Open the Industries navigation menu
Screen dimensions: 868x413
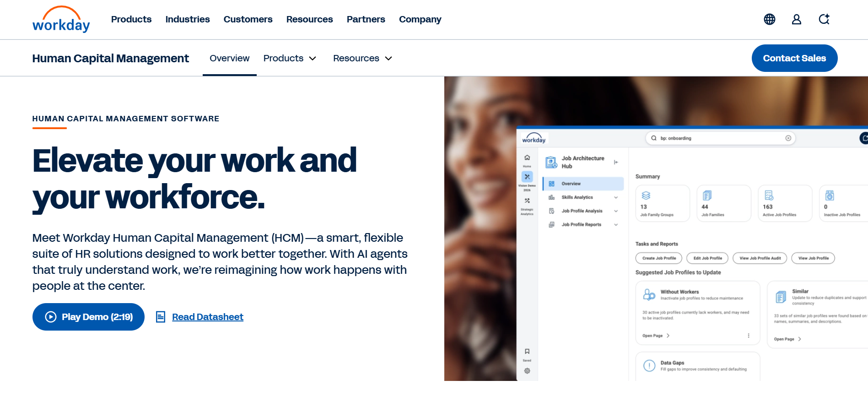click(x=188, y=19)
